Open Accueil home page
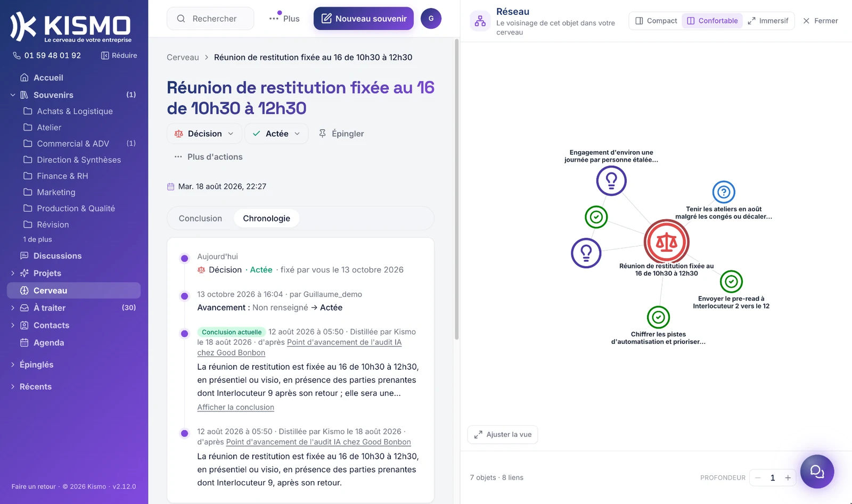 tap(48, 78)
